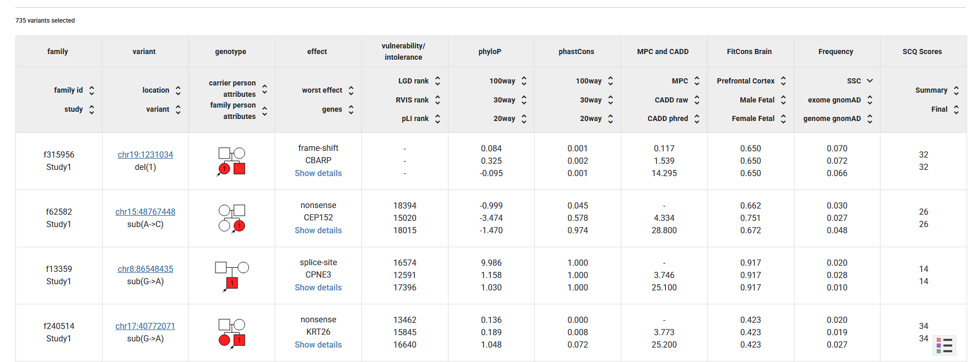
Task: Sort by phastCons 20way
Action: pyautogui.click(x=611, y=118)
